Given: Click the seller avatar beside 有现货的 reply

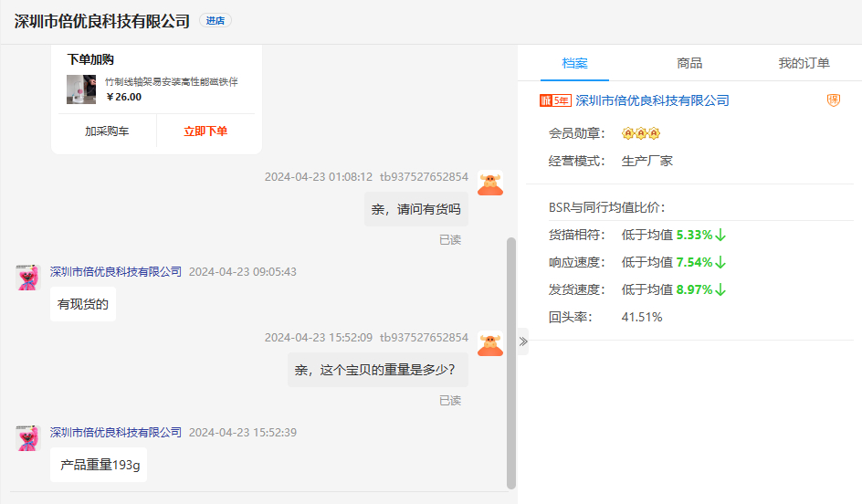Looking at the screenshot, I should 28,278.
